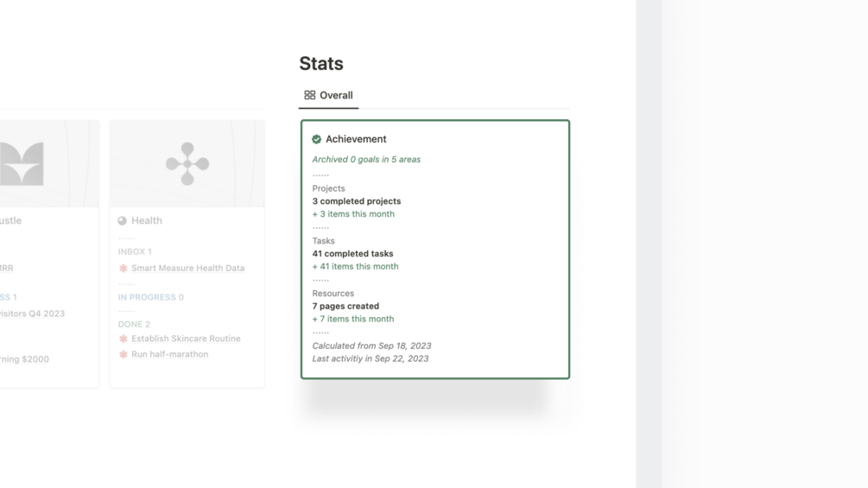Open the Achievement card title
Viewport: 868px width, 488px height.
pos(356,139)
